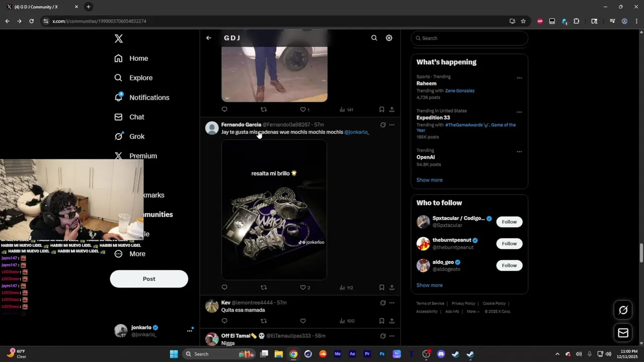The width and height of the screenshot is (644, 362).
Task: Click the X search input field
Action: coord(469,38)
